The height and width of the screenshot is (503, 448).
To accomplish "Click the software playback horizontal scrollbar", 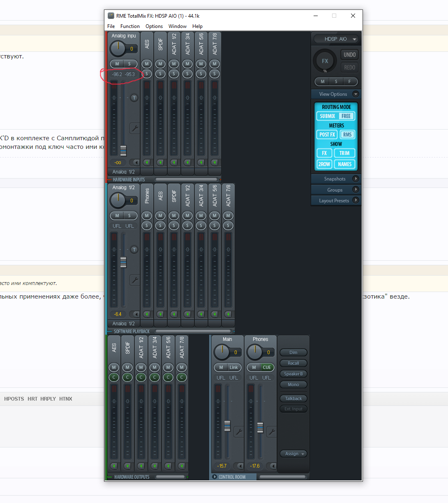I will [193, 331].
